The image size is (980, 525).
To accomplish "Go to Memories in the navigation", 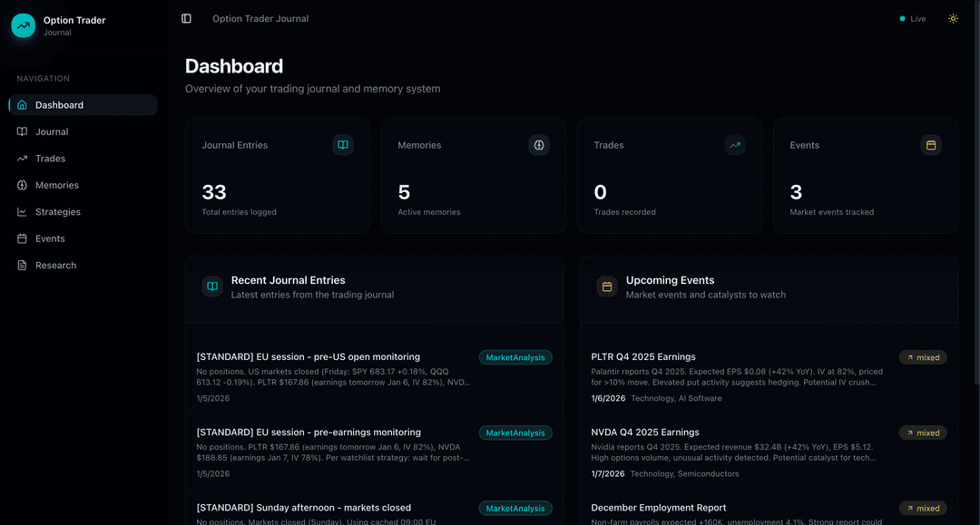I will [x=56, y=185].
